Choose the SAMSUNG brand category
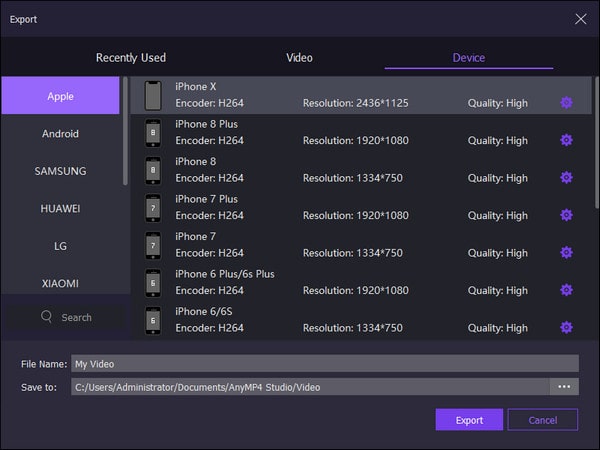The height and width of the screenshot is (450, 600). (x=60, y=171)
